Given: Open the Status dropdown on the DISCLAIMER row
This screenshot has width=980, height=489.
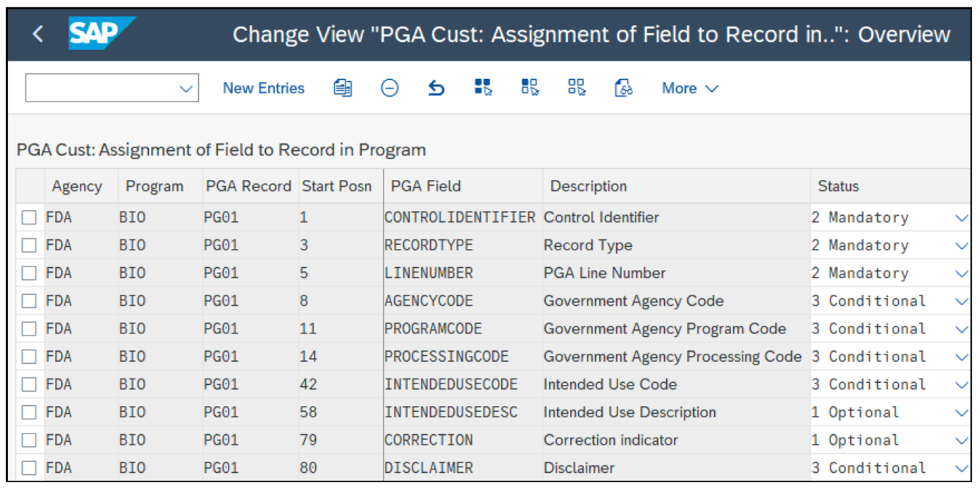Looking at the screenshot, I should [962, 467].
